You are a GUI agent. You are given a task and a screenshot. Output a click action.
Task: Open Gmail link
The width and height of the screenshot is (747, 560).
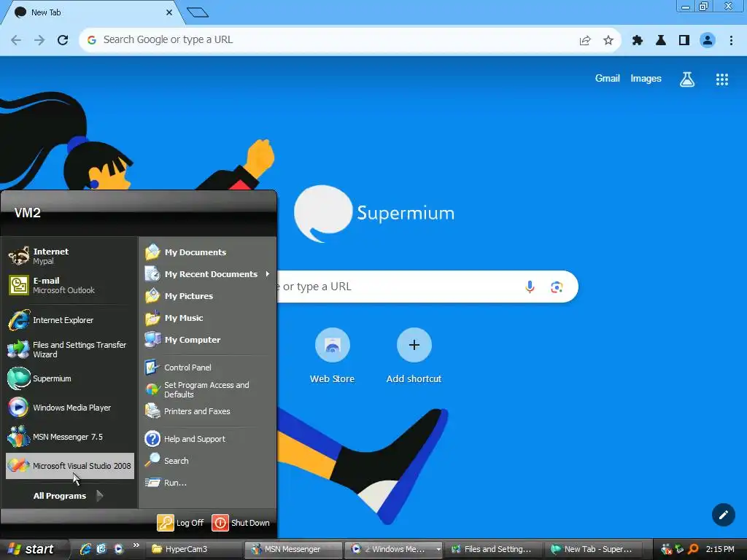pos(608,79)
